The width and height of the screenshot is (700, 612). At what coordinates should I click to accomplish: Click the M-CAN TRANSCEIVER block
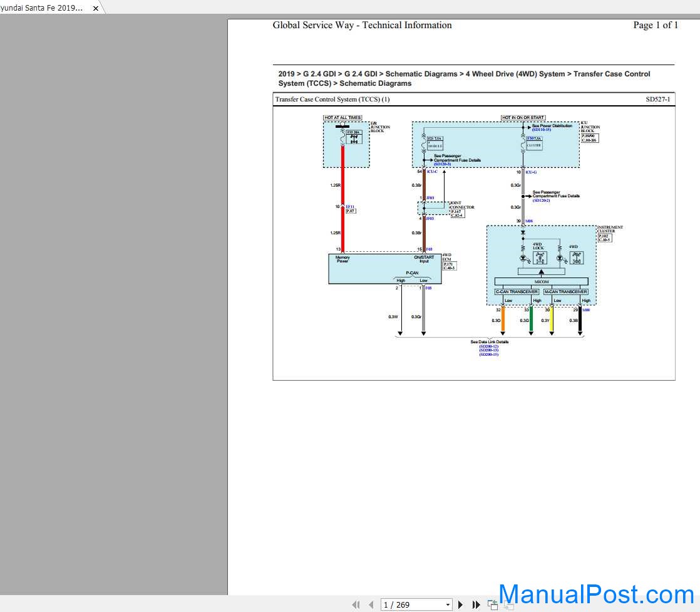click(x=565, y=292)
